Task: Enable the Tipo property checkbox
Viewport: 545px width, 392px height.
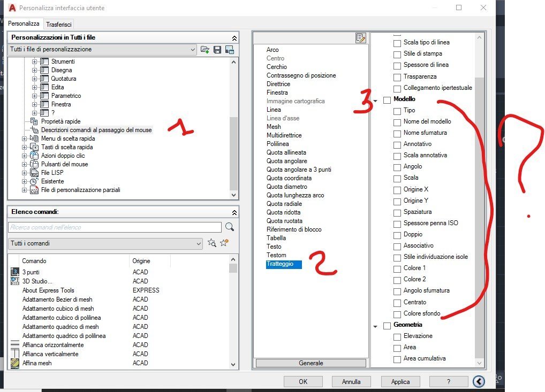Action: tap(397, 111)
